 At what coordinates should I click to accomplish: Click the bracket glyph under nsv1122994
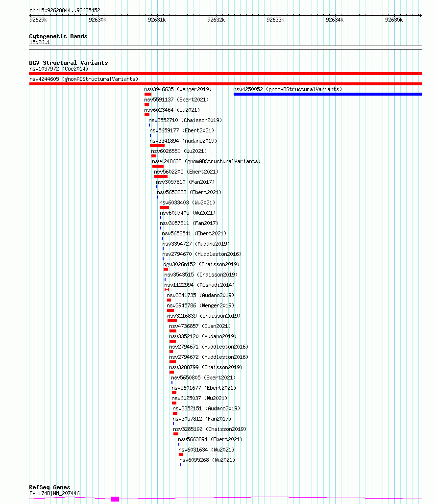coord(167,290)
